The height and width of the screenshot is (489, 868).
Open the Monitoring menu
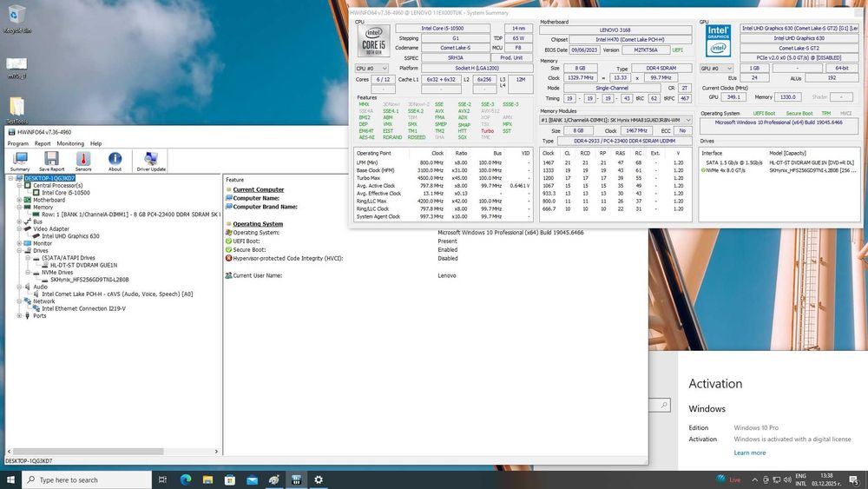tap(70, 143)
